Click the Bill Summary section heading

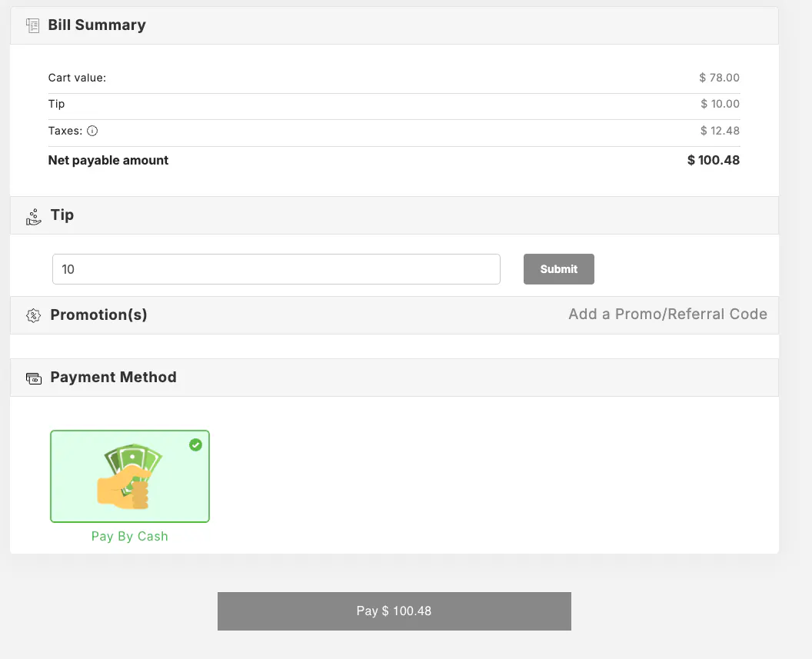click(x=97, y=25)
